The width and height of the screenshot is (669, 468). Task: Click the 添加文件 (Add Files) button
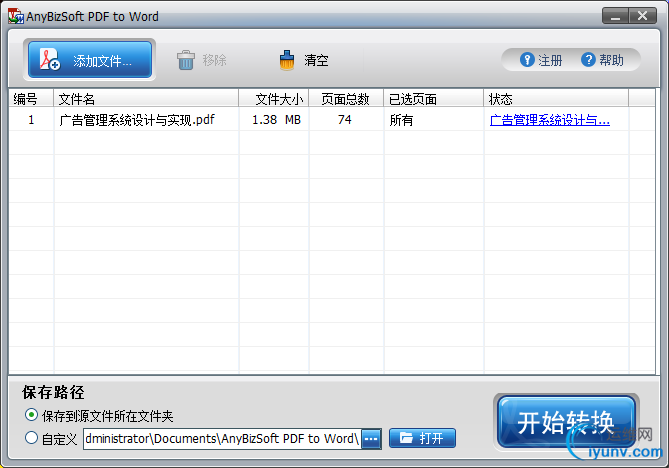(90, 60)
